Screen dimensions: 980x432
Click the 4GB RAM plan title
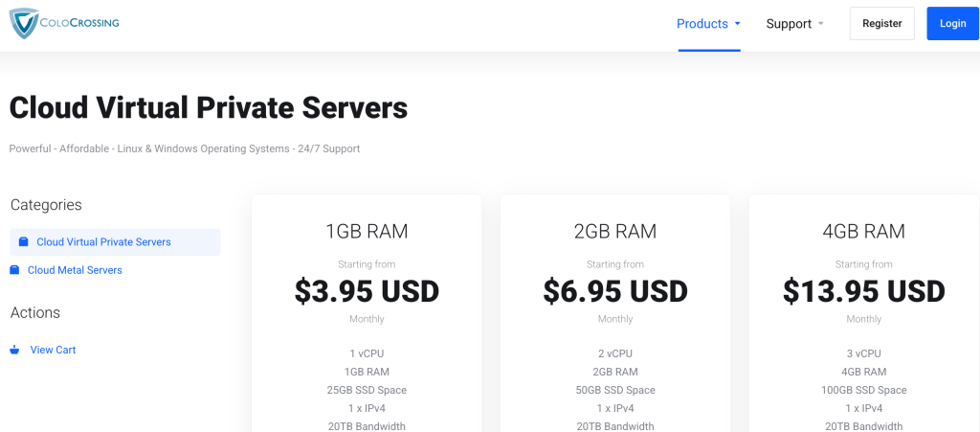pos(864,231)
